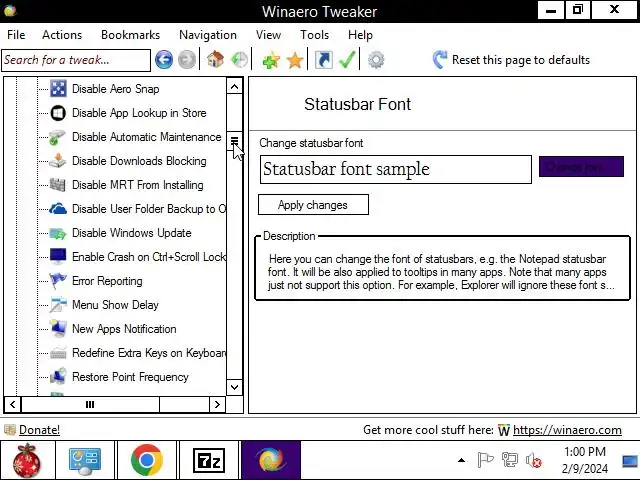Screen dimensions: 640x480
Task: Select Error Reporting tree entry
Action: coord(107,281)
